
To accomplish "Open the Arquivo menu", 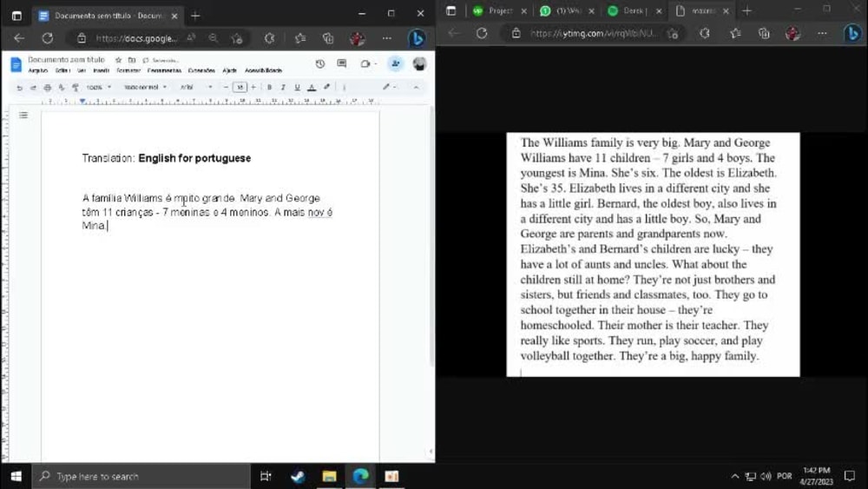I will (x=37, y=71).
